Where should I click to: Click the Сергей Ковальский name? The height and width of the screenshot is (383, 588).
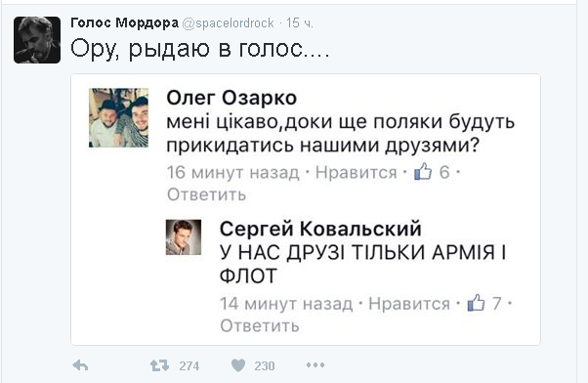click(x=320, y=229)
